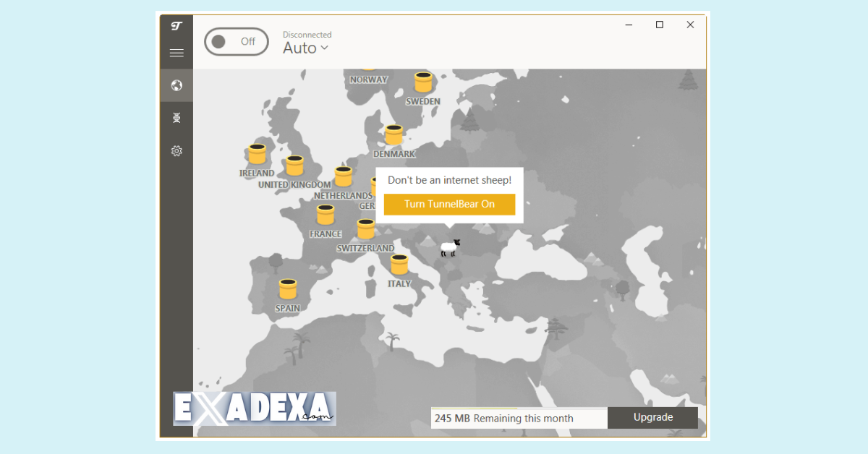Click the internet sheep on the map
868x454 pixels.
pos(448,248)
